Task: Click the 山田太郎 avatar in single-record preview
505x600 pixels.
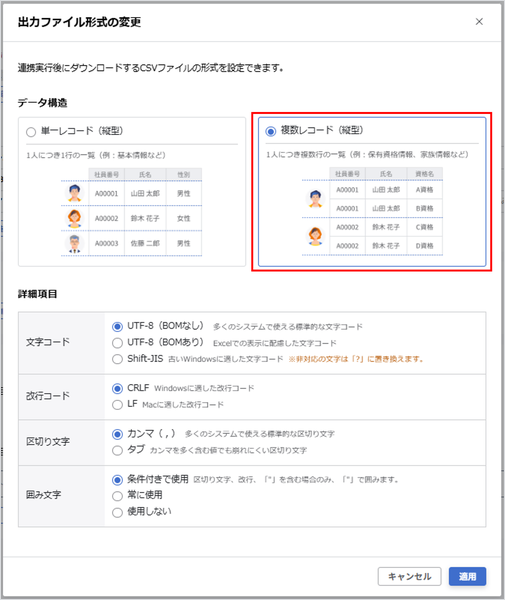Action: click(74, 193)
